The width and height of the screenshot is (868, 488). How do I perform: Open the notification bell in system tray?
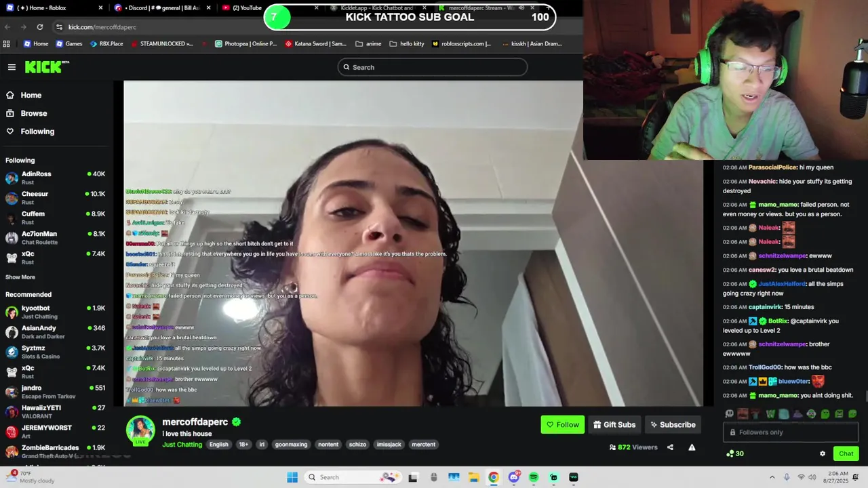(856, 477)
